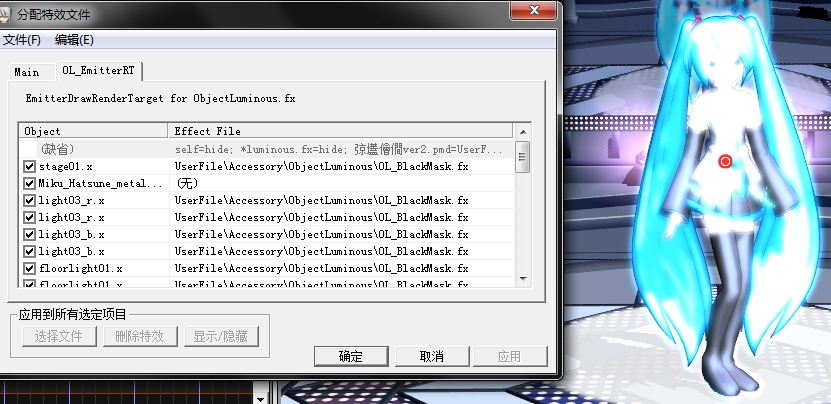Uncheck the fully visible floorlight01.x checkbox
The width and height of the screenshot is (831, 404).
(x=30, y=268)
